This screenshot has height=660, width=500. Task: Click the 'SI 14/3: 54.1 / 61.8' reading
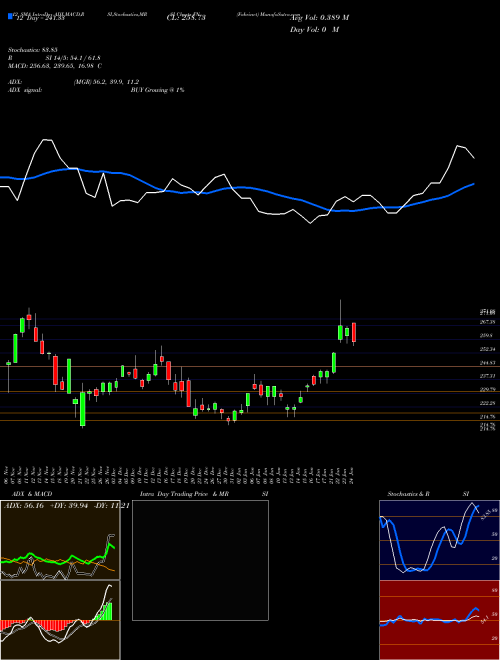(x=73, y=58)
